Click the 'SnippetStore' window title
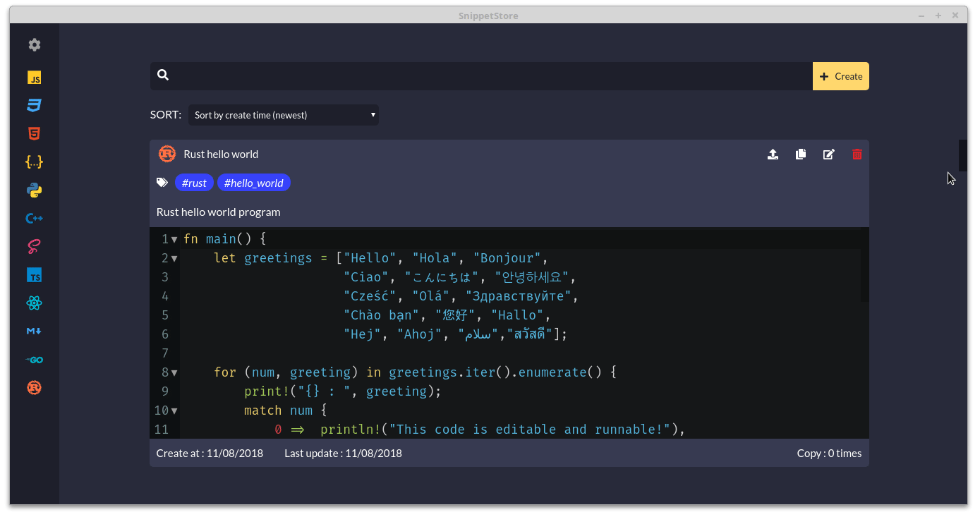This screenshot has height=517, width=980. click(488, 16)
